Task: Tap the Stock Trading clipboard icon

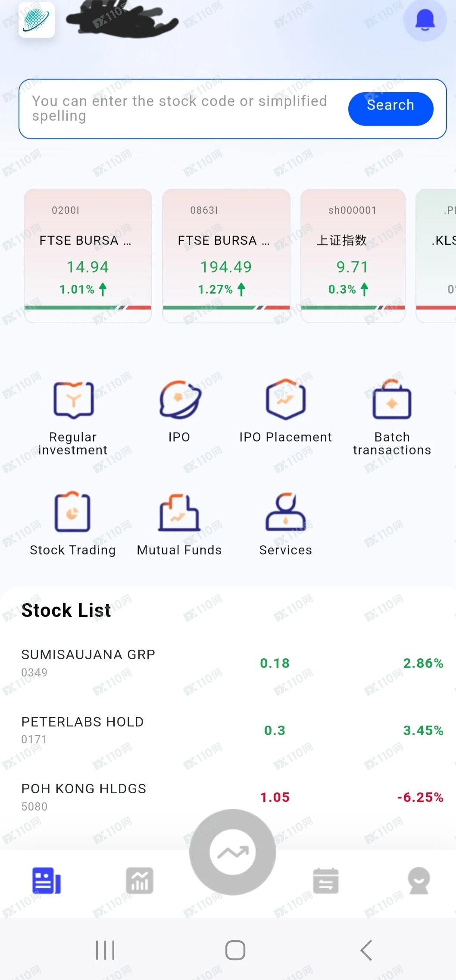Action: click(72, 512)
